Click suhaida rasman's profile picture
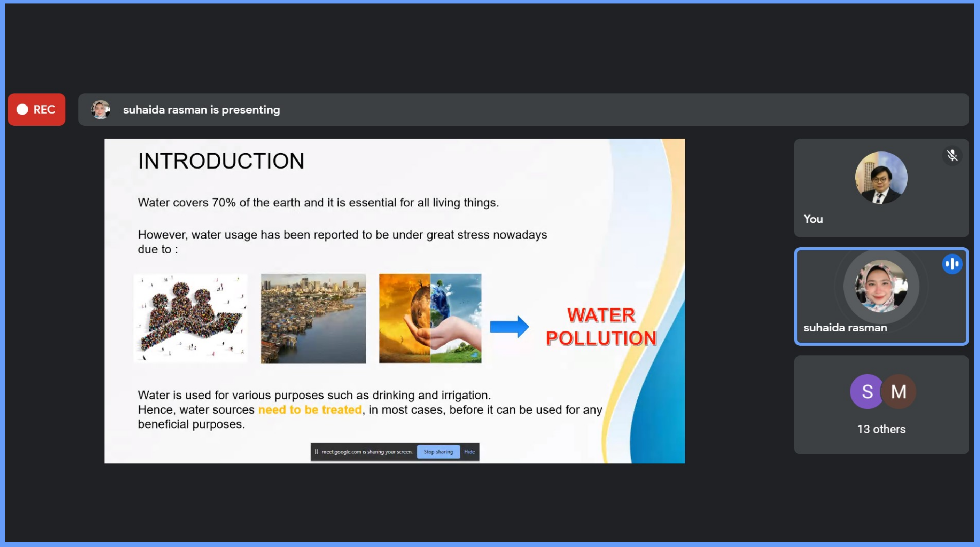 click(881, 286)
